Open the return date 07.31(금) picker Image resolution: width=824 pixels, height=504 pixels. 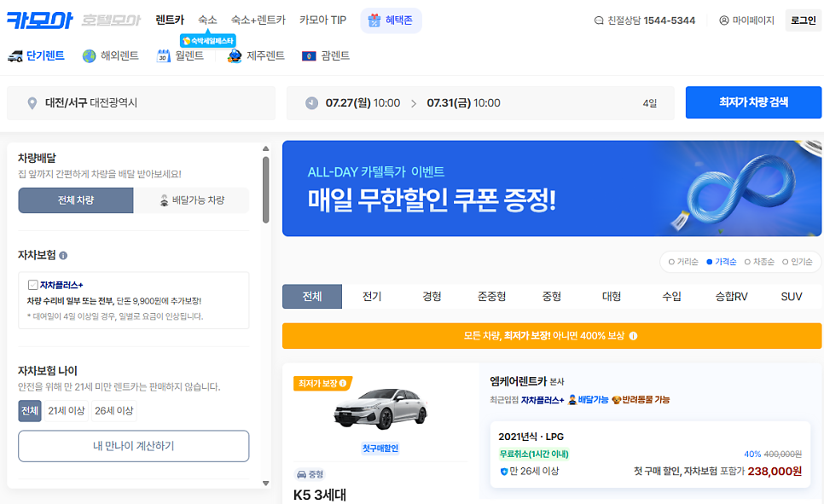pyautogui.click(x=463, y=103)
